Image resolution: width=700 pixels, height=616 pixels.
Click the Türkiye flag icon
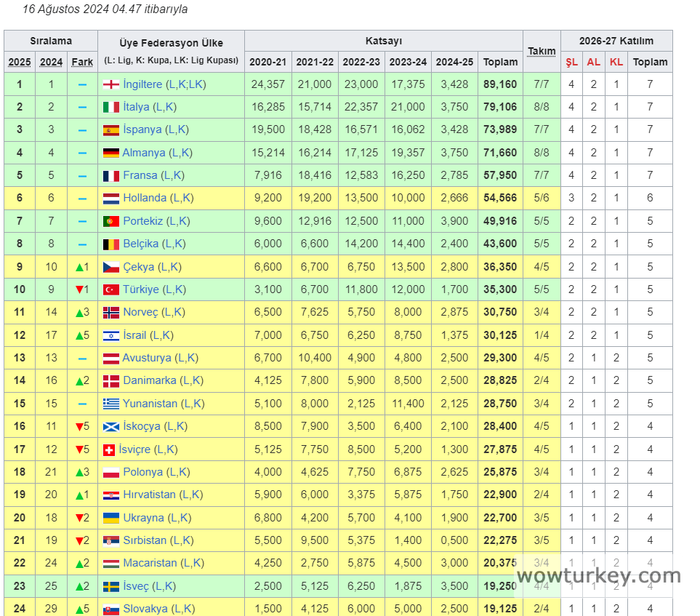(110, 289)
